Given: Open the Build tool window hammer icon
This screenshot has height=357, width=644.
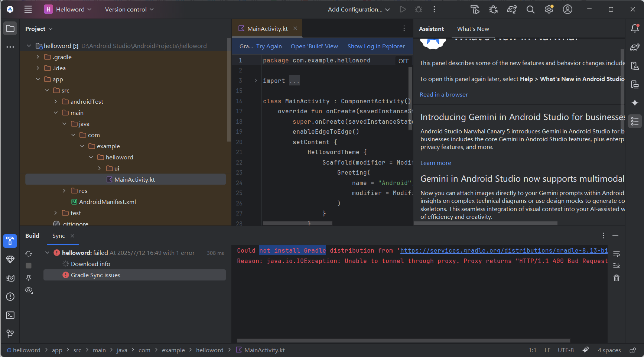Looking at the screenshot, I should (x=10, y=241).
